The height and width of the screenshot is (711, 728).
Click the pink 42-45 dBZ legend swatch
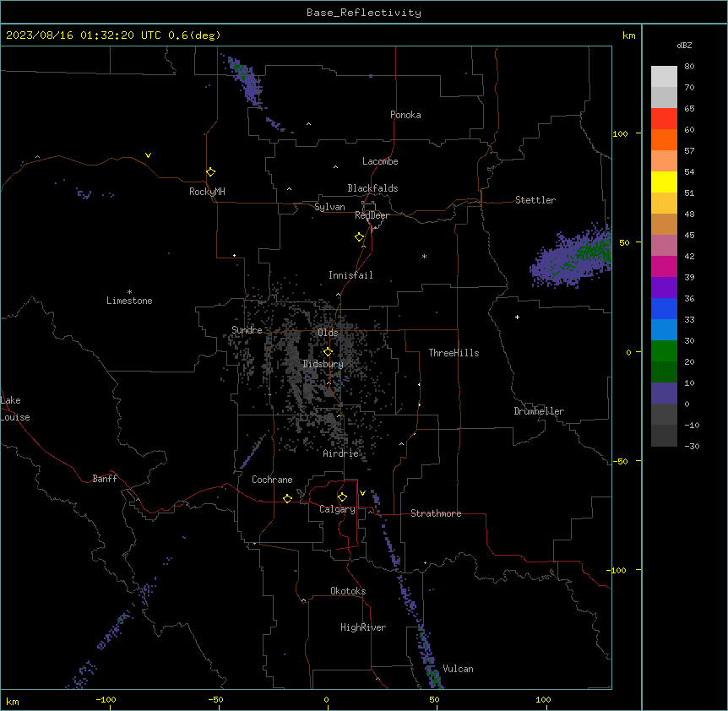click(x=664, y=246)
